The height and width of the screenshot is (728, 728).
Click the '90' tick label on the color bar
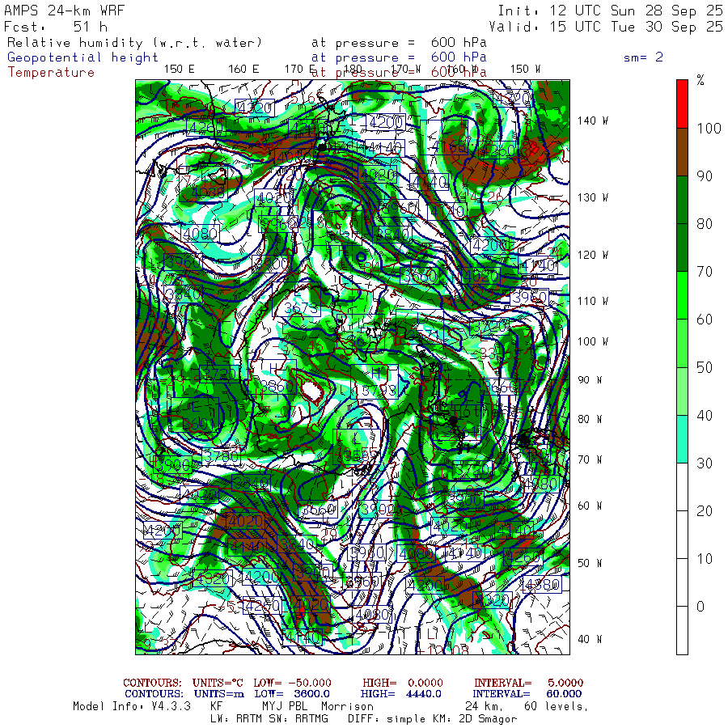705,176
